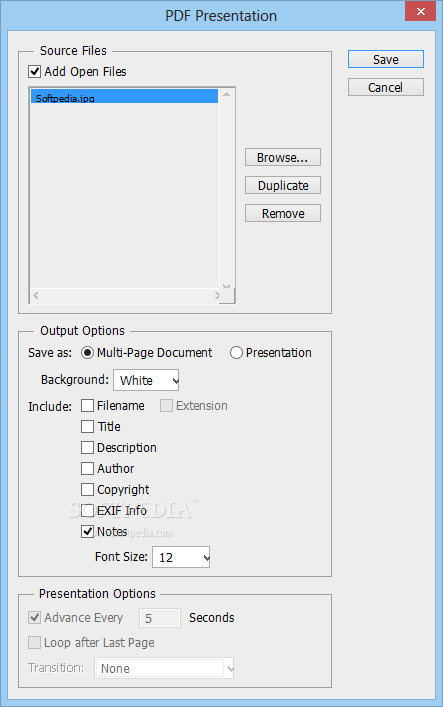Click the Loop after Last Page checkbox
The image size is (443, 707).
click(x=35, y=643)
